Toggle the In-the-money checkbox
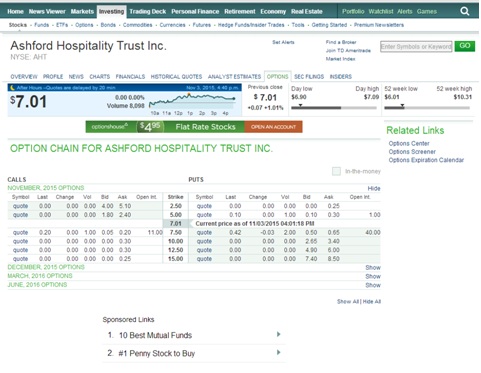The image size is (481, 373). (x=336, y=171)
